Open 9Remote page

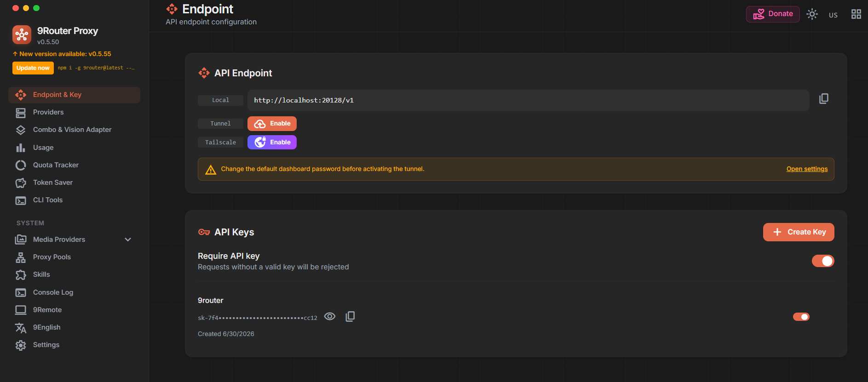[x=75, y=310]
